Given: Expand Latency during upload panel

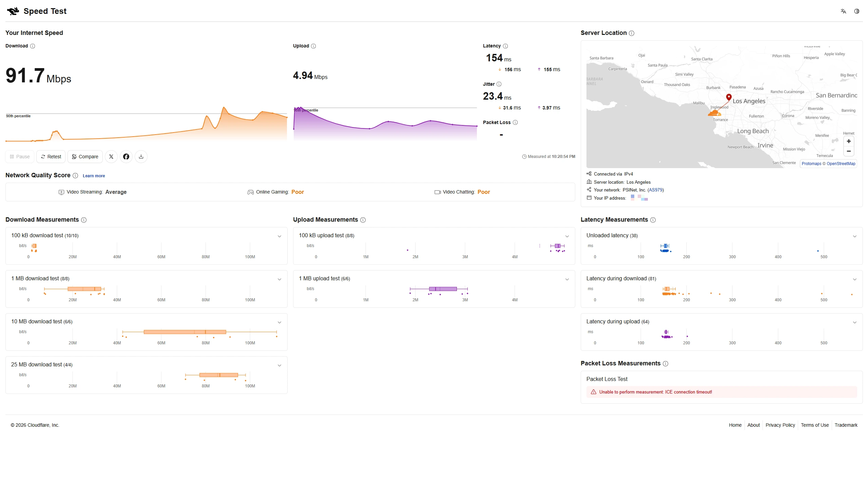Looking at the screenshot, I should click(855, 322).
